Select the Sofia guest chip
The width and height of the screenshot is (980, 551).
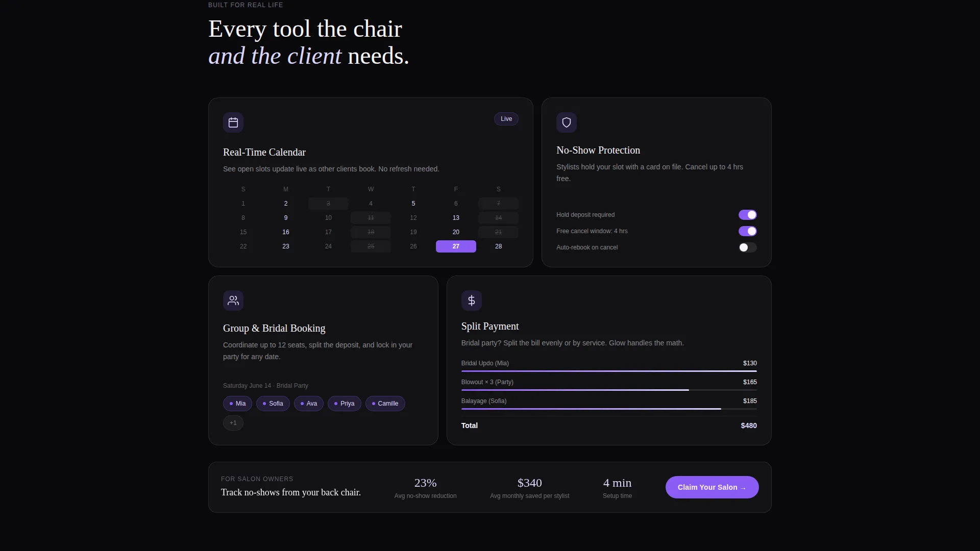[273, 404]
